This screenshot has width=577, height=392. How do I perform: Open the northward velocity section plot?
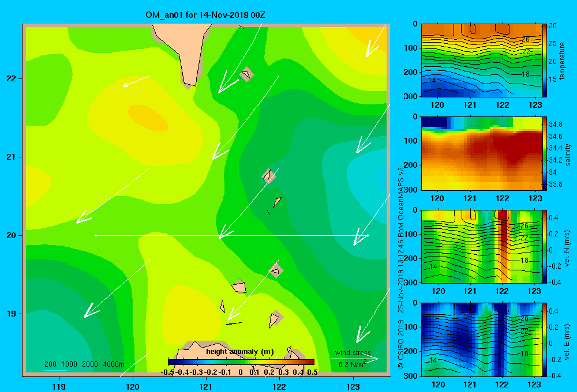[481, 246]
